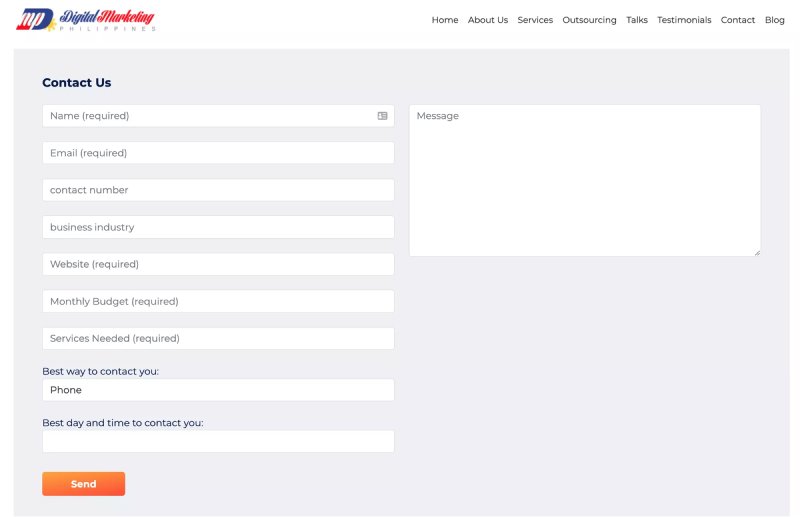The image size is (800, 517).
Task: Open the Services menu
Action: [535, 20]
